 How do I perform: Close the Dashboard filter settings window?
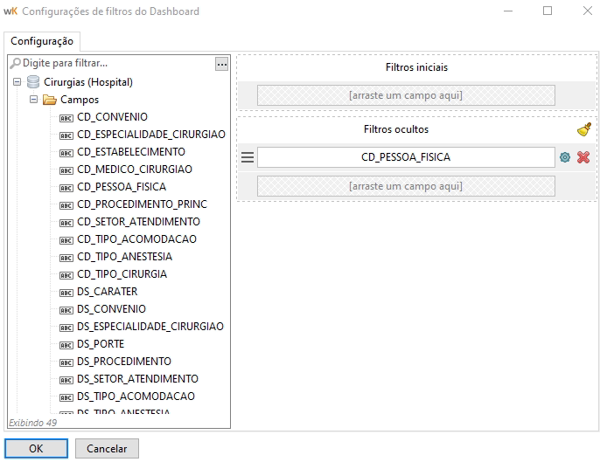pos(587,11)
